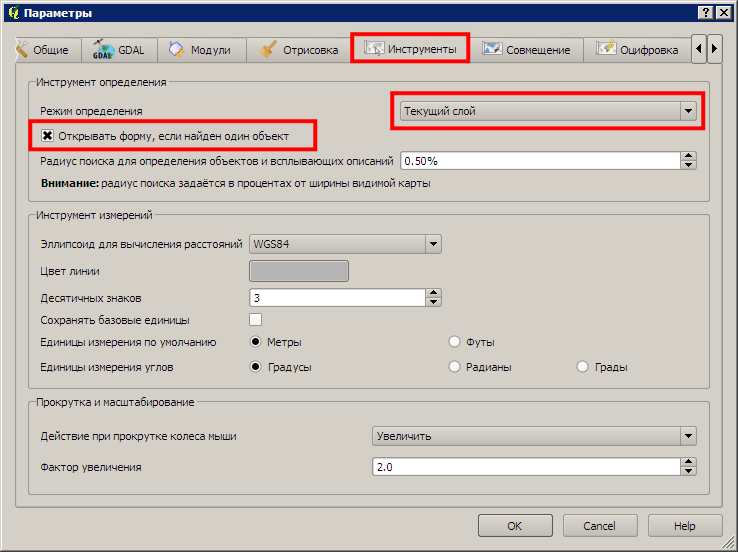Click the GDAL globe icon
738x552 pixels.
tap(103, 49)
